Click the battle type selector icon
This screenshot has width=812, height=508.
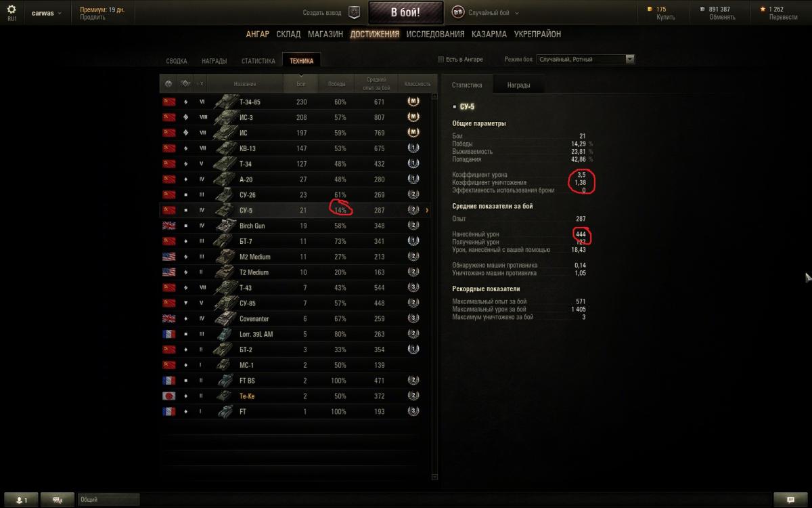pyautogui.click(x=457, y=12)
